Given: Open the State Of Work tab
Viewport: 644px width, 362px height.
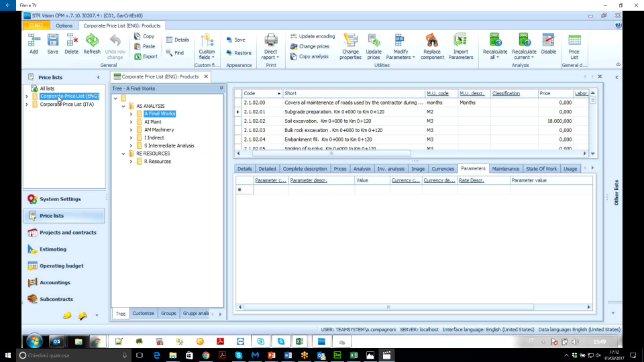Looking at the screenshot, I should tap(541, 169).
